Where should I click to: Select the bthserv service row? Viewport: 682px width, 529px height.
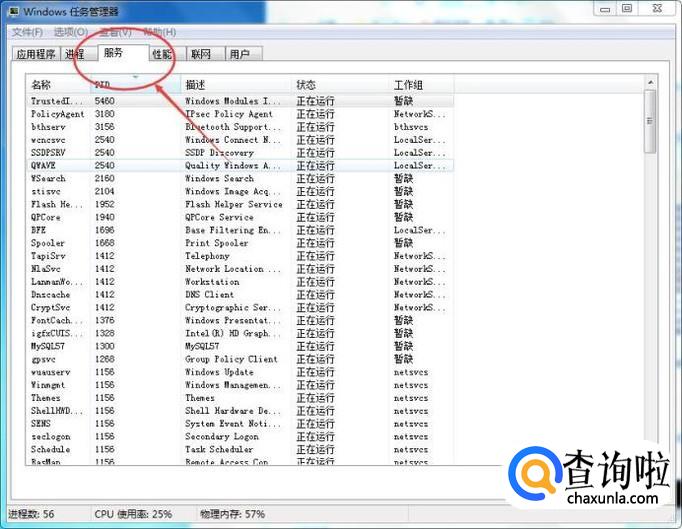click(x=240, y=127)
